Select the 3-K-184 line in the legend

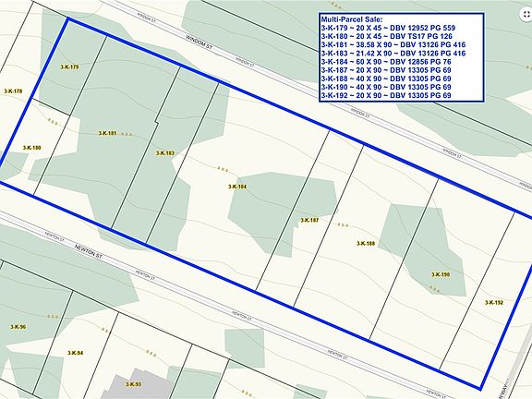coord(386,62)
